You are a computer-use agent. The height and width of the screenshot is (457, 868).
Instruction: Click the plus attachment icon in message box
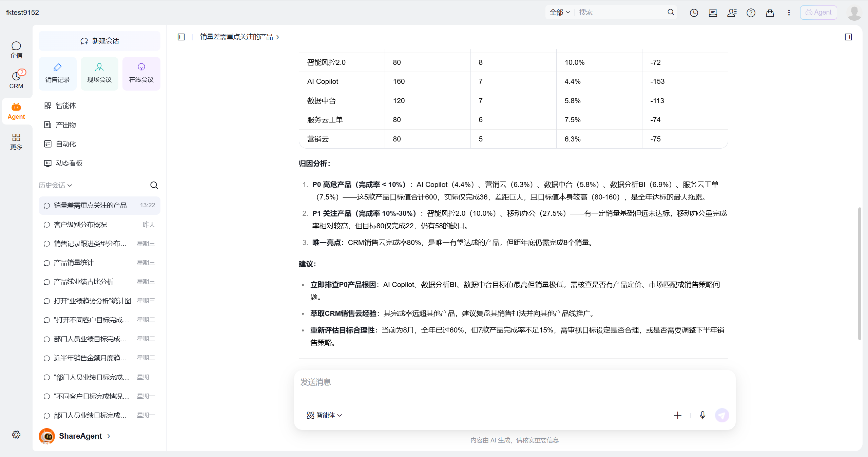(x=677, y=415)
